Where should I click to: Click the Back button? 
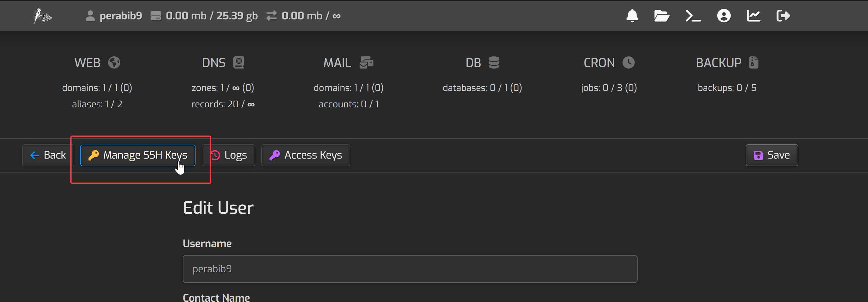(x=48, y=155)
